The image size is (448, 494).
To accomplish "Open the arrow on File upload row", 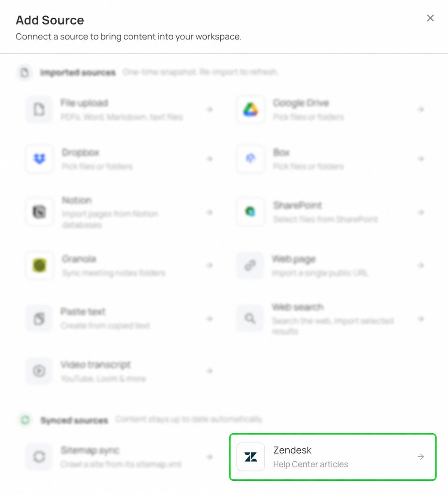I will click(210, 110).
